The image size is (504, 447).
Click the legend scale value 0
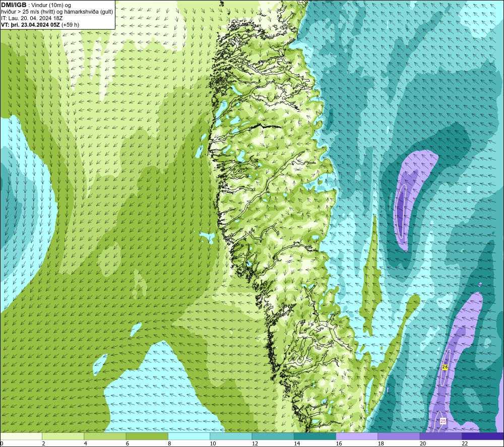point(2,444)
